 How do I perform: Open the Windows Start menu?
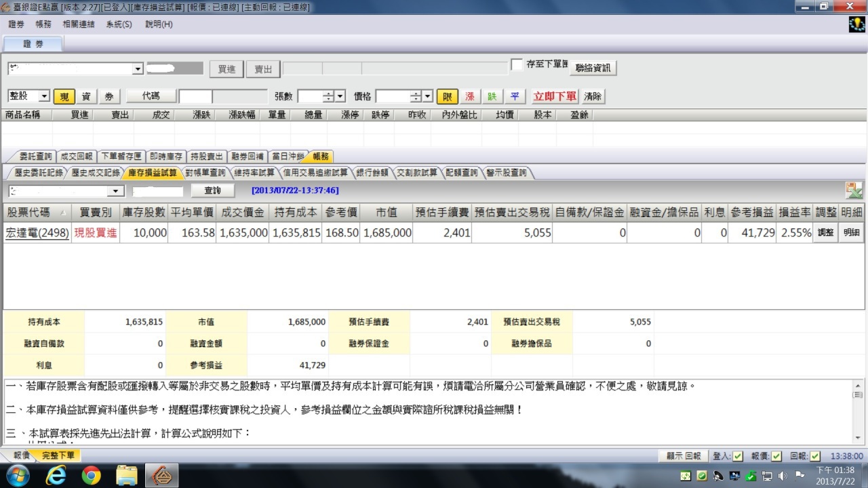(18, 475)
